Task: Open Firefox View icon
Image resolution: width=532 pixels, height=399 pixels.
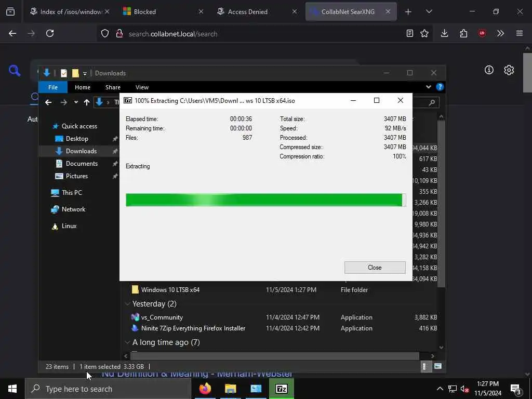Action: click(10, 11)
